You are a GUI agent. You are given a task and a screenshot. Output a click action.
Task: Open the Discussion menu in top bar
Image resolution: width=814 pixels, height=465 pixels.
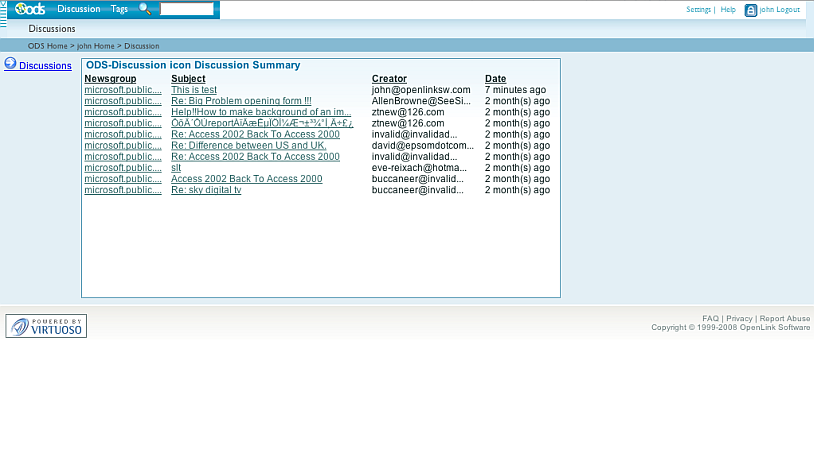pos(79,9)
